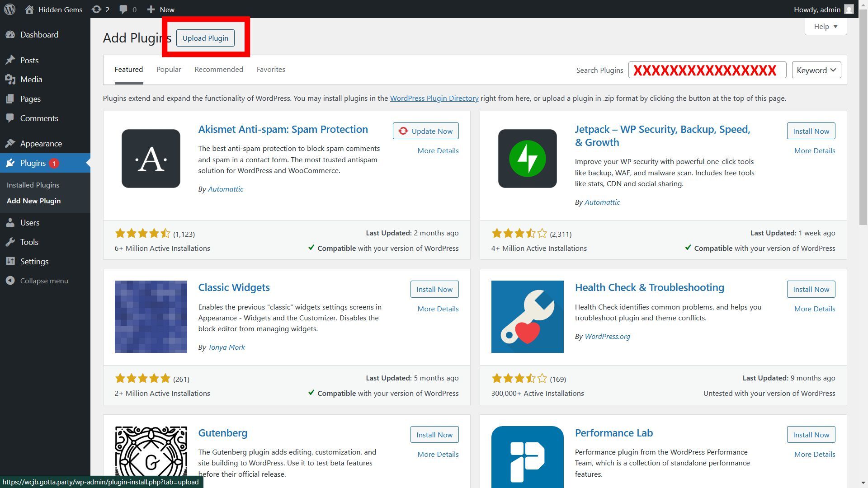The width and height of the screenshot is (868, 488).
Task: Open the New content menu
Action: click(160, 9)
